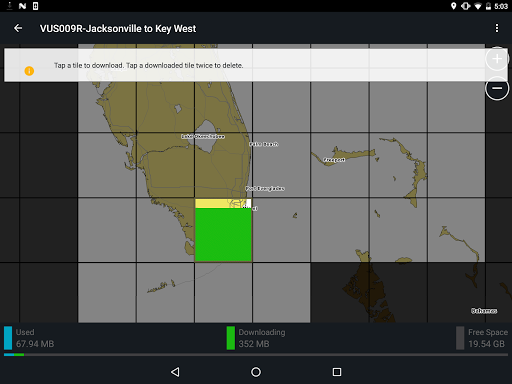Tap the Android Back triangle button
The image size is (512, 384).
[175, 372]
